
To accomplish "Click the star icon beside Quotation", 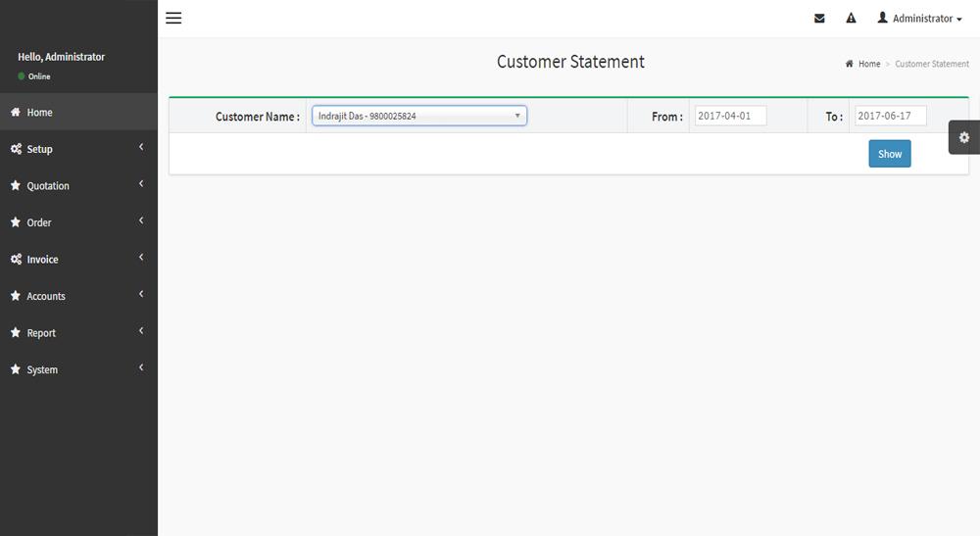I will (x=16, y=185).
